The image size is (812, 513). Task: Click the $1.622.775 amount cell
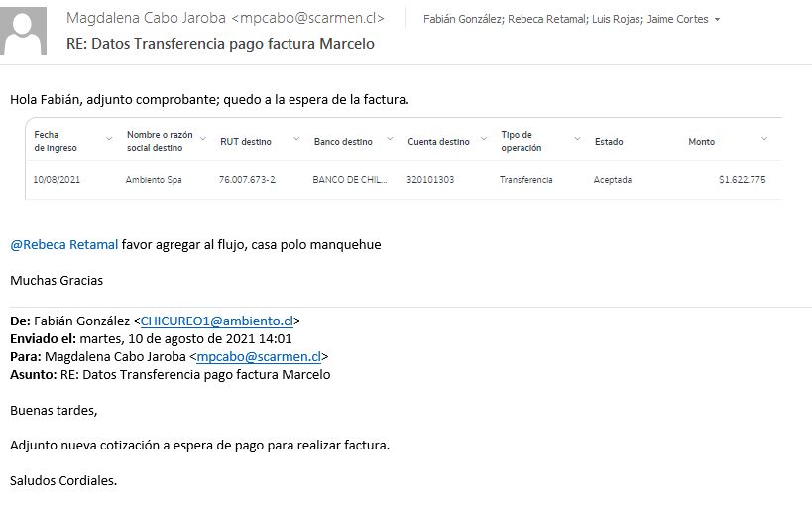[x=742, y=180]
